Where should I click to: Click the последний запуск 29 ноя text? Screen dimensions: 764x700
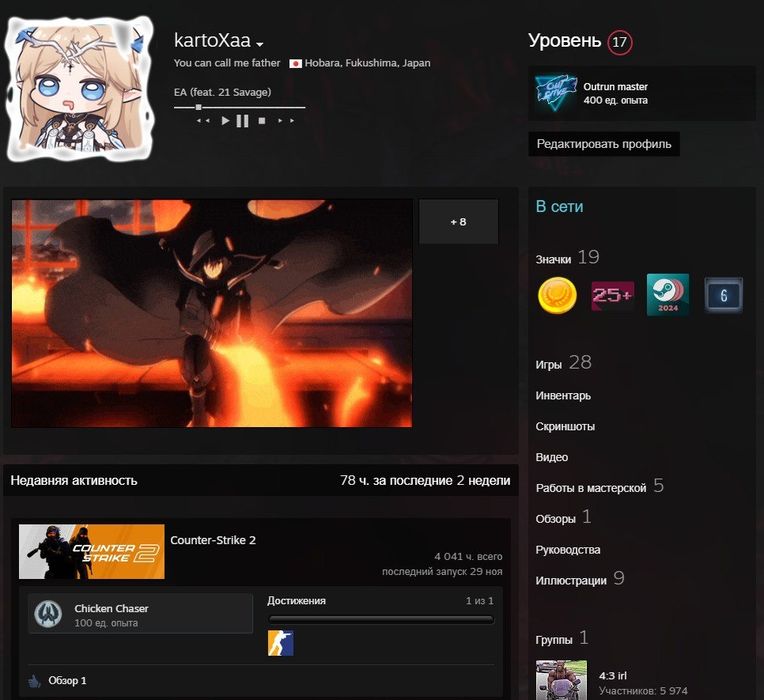coord(442,571)
